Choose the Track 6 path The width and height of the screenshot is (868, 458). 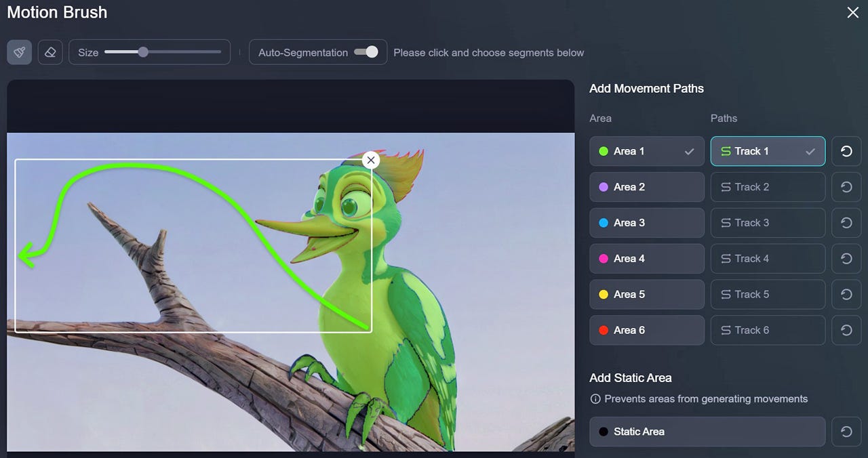tap(768, 331)
